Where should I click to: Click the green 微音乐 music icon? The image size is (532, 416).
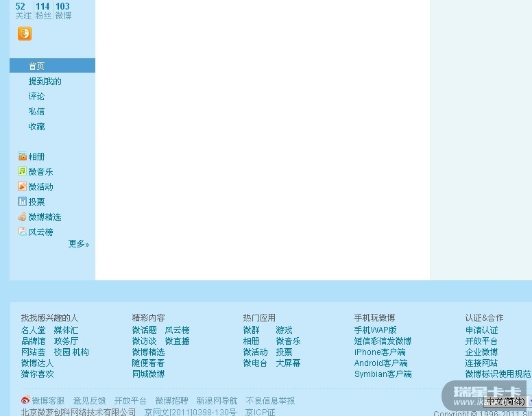(x=23, y=171)
